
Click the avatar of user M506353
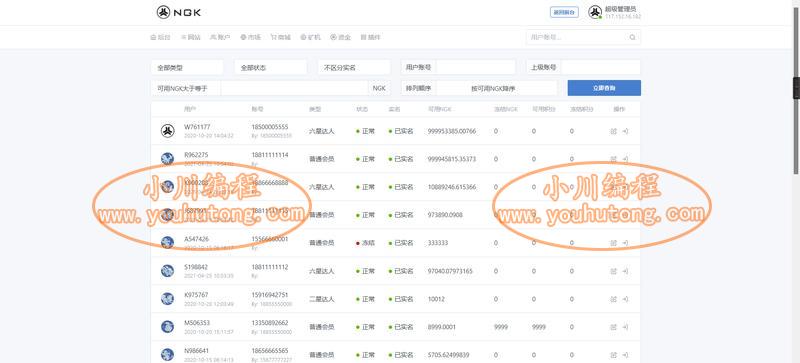[167, 327]
